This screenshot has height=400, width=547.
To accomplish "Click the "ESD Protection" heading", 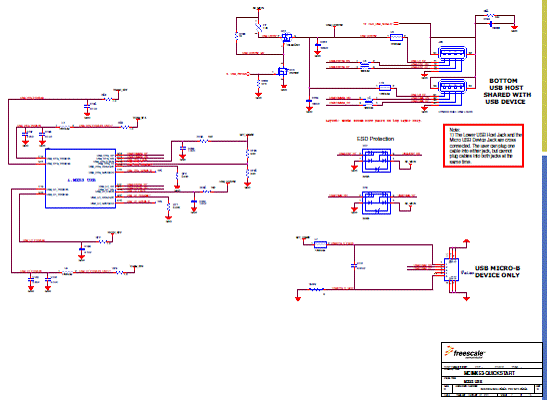I will point(375,139).
